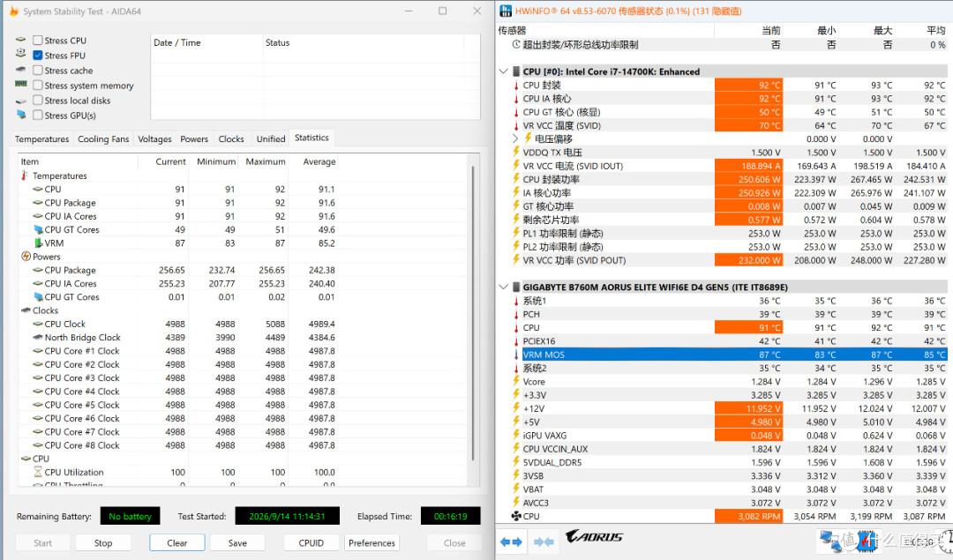
Task: Click the thermometer icon beside 系统1
Action: [x=516, y=301]
